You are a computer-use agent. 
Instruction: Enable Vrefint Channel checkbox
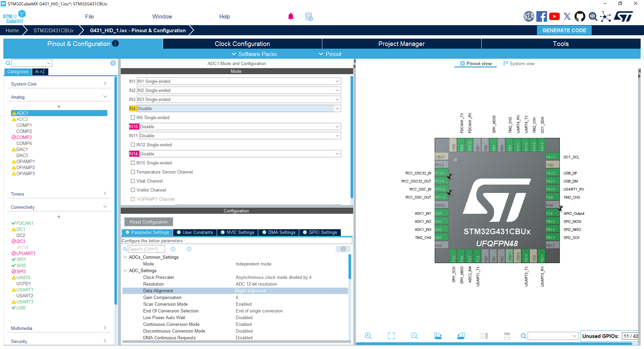tap(133, 190)
